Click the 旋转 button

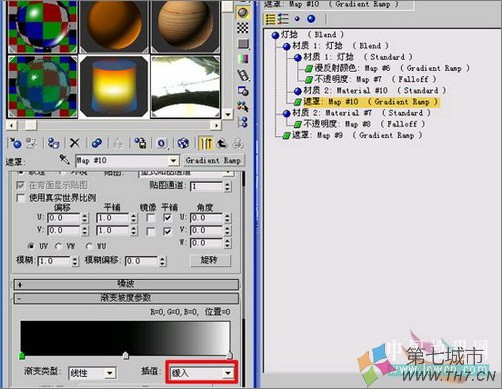pos(210,260)
